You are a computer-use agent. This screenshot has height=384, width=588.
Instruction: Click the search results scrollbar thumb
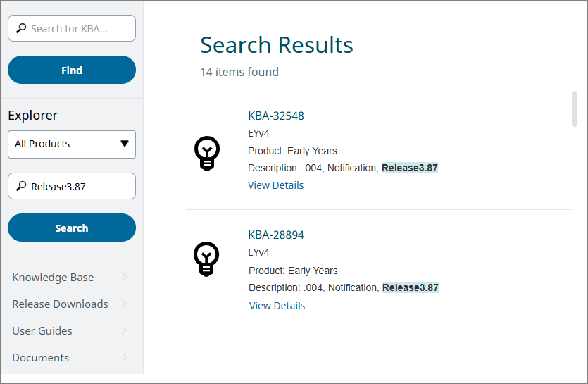point(575,109)
